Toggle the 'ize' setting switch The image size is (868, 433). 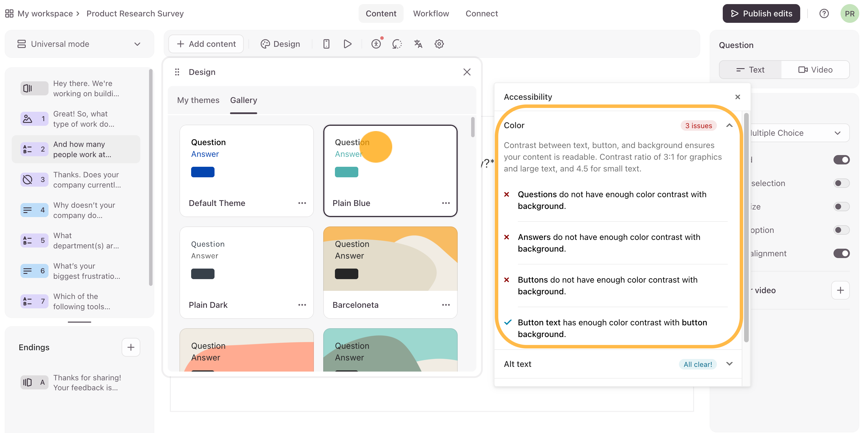point(841,206)
